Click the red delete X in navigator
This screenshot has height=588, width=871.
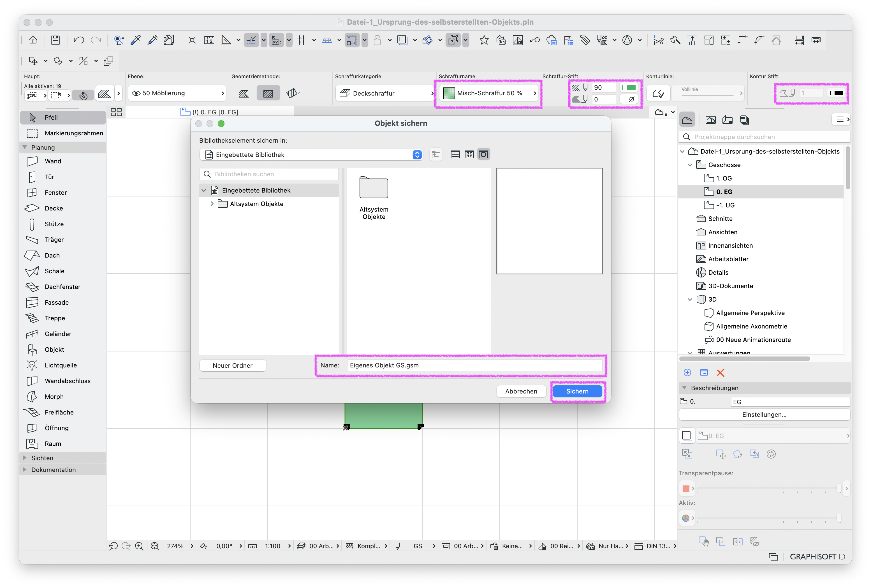tap(720, 372)
